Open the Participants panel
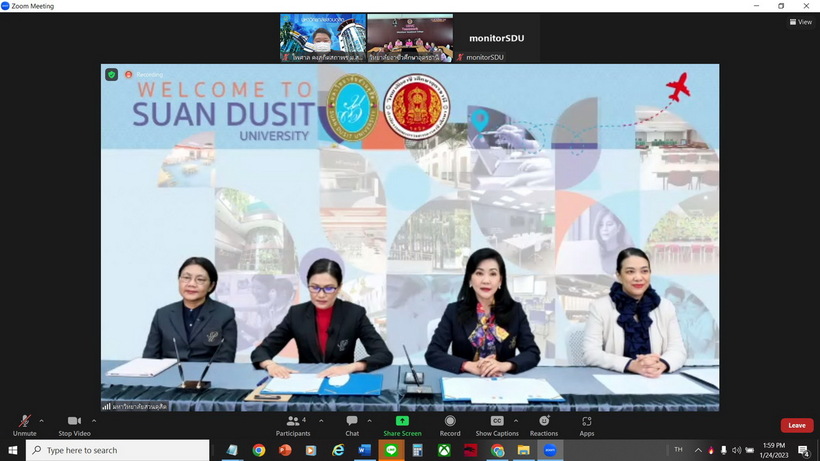This screenshot has width=820, height=461. (x=293, y=425)
